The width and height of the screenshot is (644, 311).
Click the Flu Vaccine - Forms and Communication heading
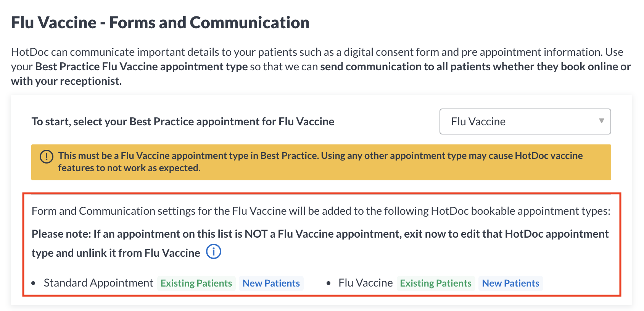click(x=160, y=23)
